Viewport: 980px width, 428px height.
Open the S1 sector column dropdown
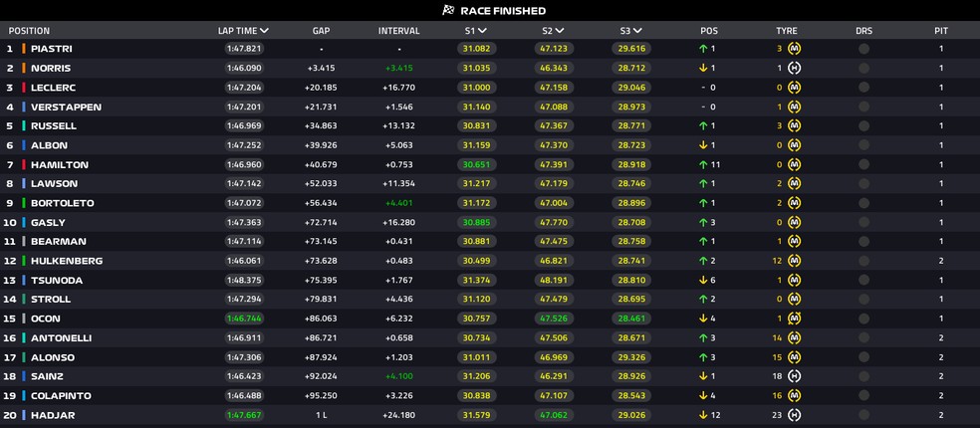[x=482, y=31]
